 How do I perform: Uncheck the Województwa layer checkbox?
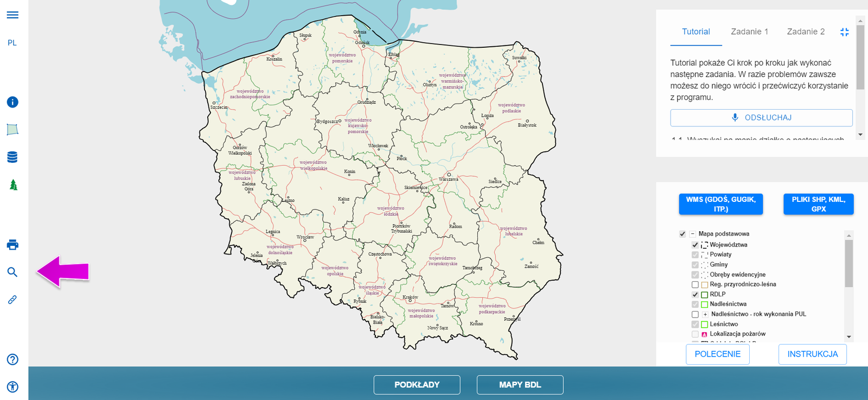pos(695,245)
